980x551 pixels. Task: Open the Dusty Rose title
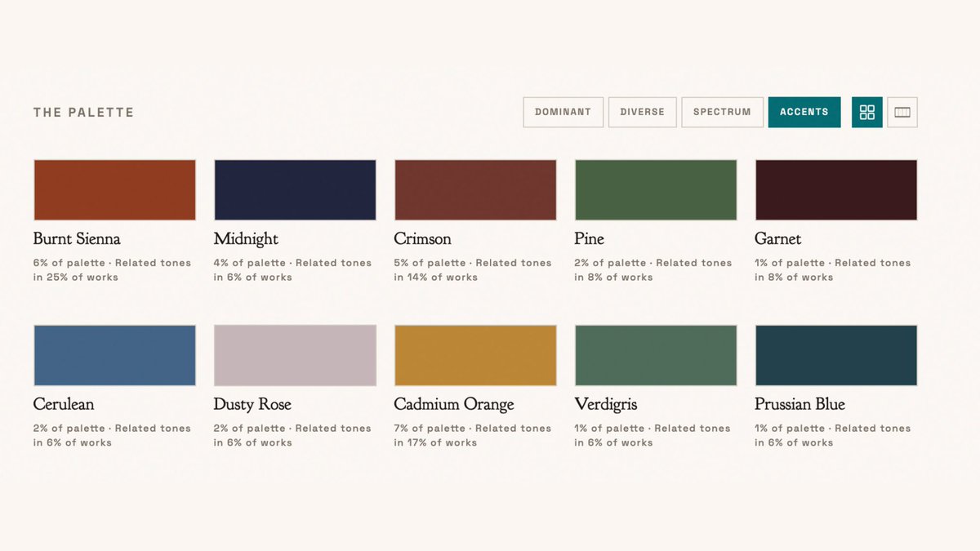pyautogui.click(x=252, y=404)
